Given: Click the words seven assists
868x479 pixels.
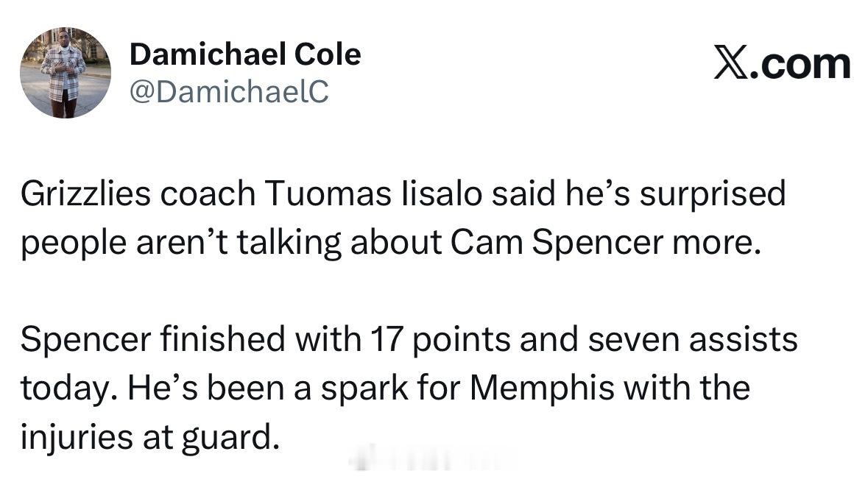Looking at the screenshot, I should 692,339.
